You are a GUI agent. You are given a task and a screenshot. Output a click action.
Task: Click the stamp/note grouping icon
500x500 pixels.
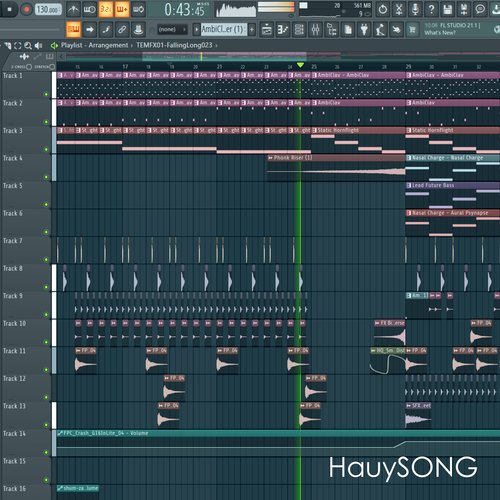[x=138, y=30]
